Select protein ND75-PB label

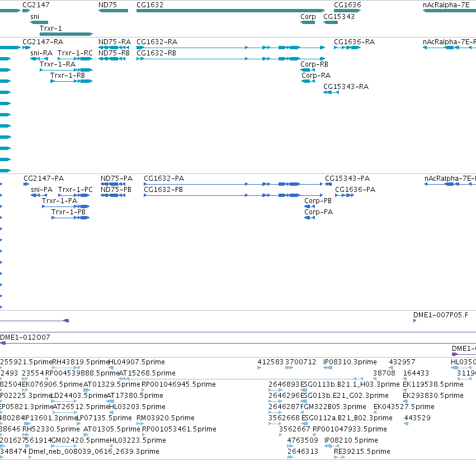coord(116,190)
